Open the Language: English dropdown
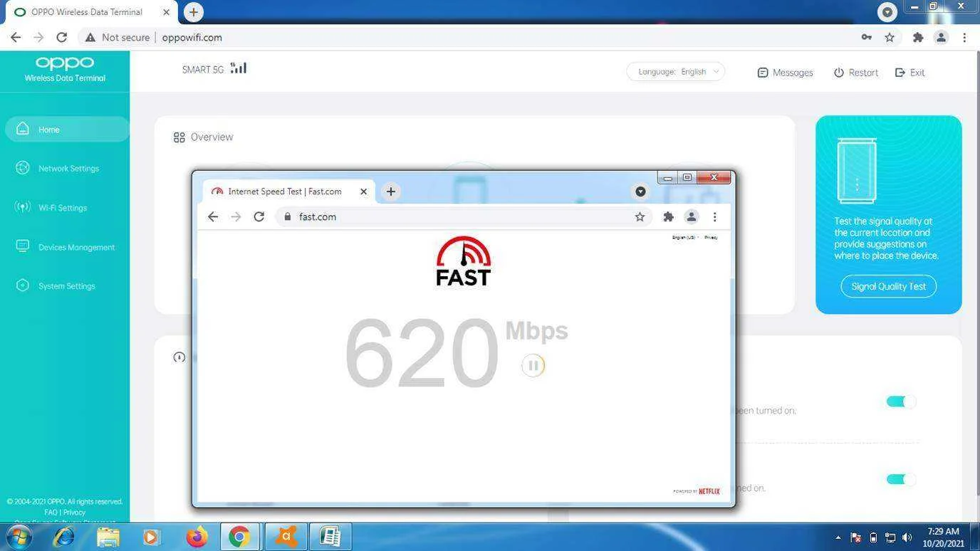The image size is (980, 551). (675, 71)
